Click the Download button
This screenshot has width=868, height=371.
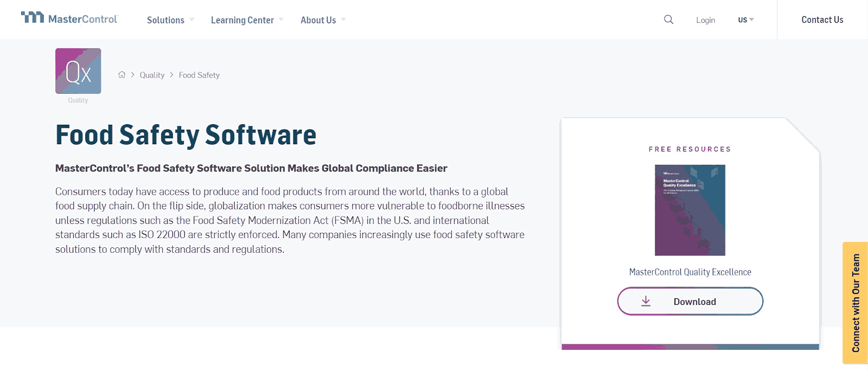pos(690,301)
